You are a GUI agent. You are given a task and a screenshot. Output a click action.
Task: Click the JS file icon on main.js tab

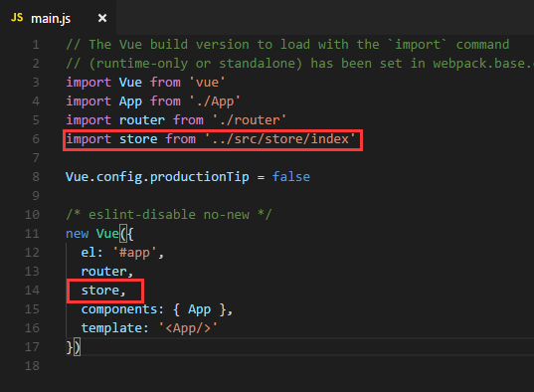tap(17, 17)
